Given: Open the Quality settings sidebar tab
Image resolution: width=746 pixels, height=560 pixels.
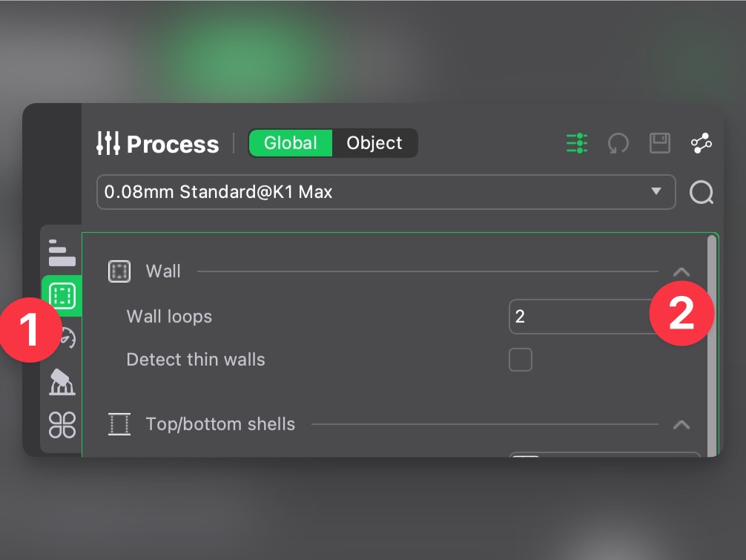Looking at the screenshot, I should pos(62,254).
